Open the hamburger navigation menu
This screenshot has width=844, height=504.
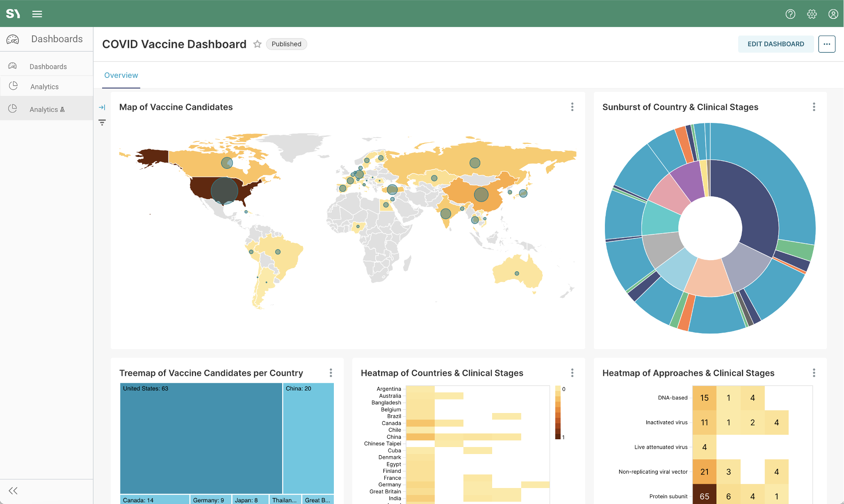(x=37, y=14)
